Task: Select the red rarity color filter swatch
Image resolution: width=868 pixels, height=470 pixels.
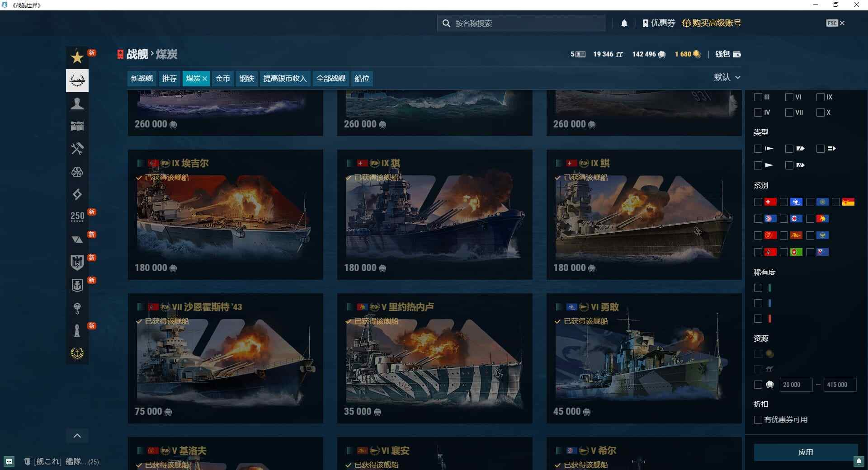Action: click(770, 319)
